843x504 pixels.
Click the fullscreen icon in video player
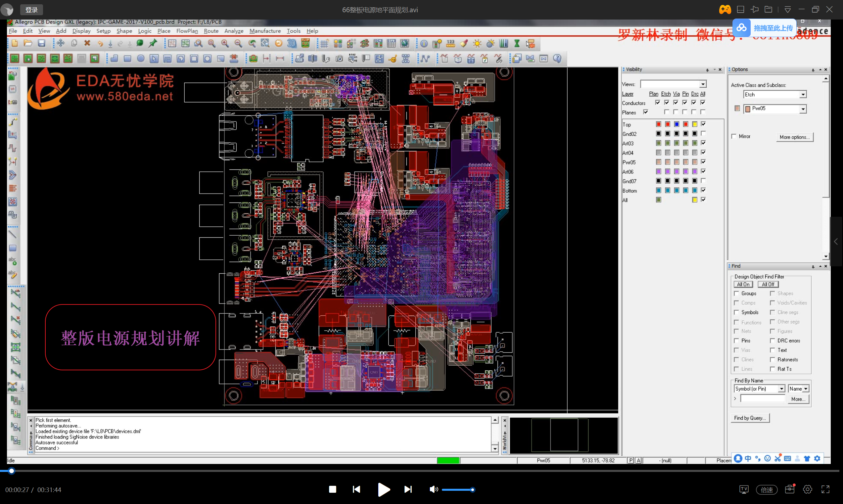[825, 489]
